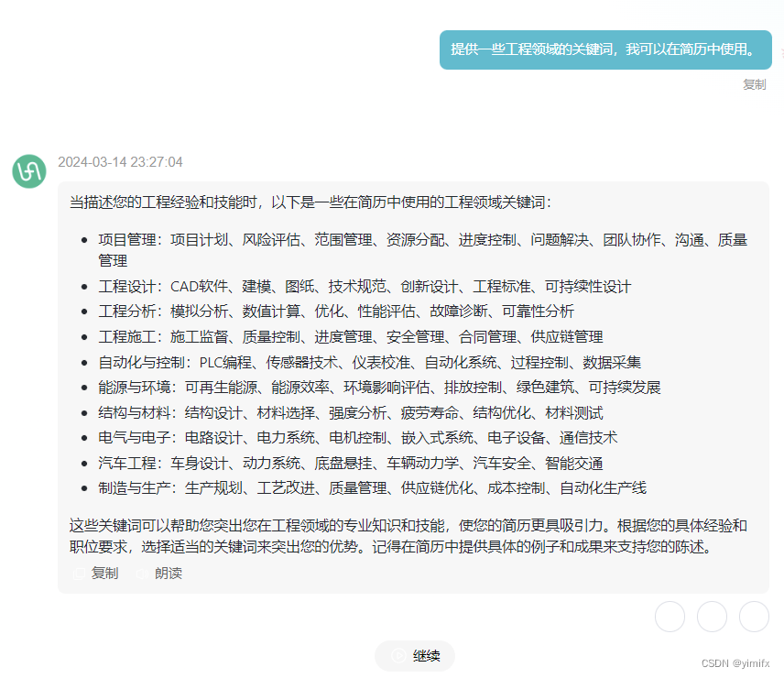Click the speaker icon beside 朗读
This screenshot has height=678, width=784.
[142, 574]
